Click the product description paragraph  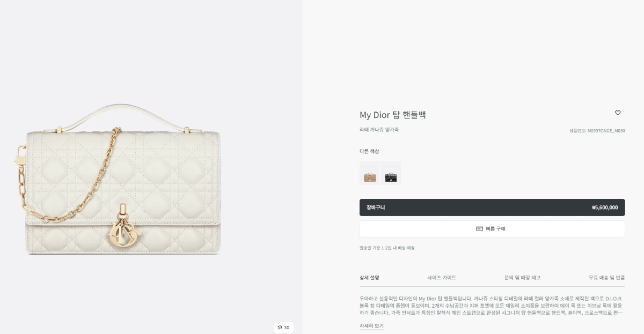pyautogui.click(x=491, y=305)
